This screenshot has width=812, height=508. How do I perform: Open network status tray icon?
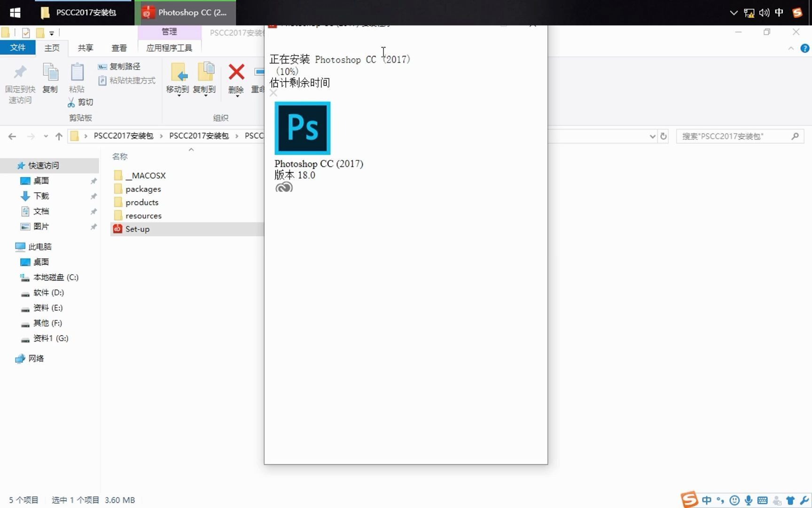pyautogui.click(x=749, y=13)
